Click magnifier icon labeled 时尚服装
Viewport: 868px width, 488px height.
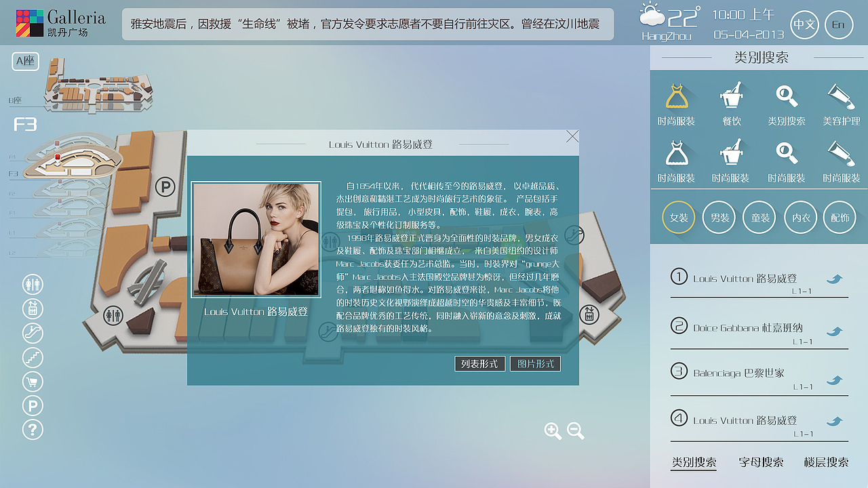pos(787,153)
